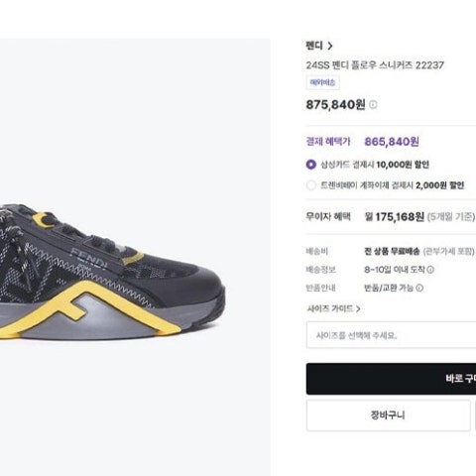The height and width of the screenshot is (476, 476).
Task: Select 트렌비페이 계좌이체 2,000원 할인 option
Action: [310, 185]
